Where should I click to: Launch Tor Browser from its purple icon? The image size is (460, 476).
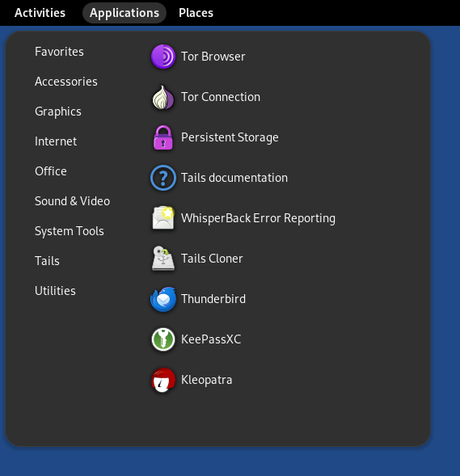pyautogui.click(x=163, y=57)
